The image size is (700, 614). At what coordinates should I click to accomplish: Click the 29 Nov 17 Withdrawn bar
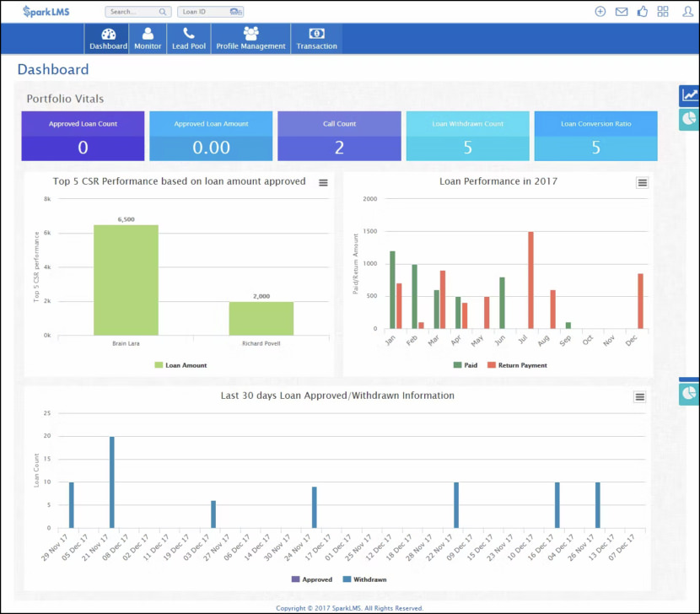click(72, 505)
